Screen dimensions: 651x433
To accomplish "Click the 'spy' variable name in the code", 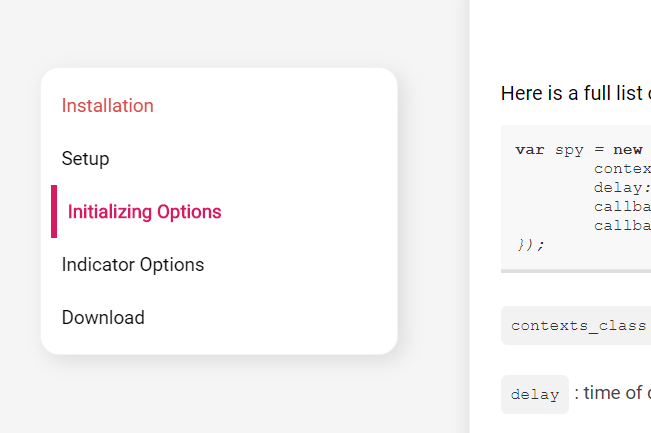I will pos(569,150).
